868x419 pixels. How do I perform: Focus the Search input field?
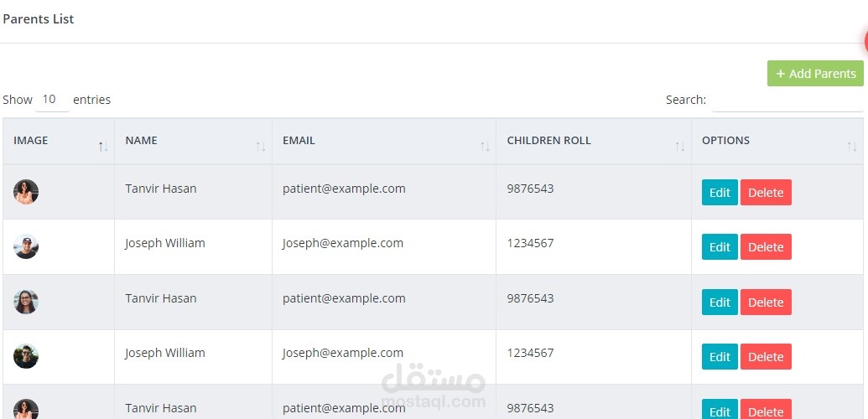pyautogui.click(x=787, y=101)
